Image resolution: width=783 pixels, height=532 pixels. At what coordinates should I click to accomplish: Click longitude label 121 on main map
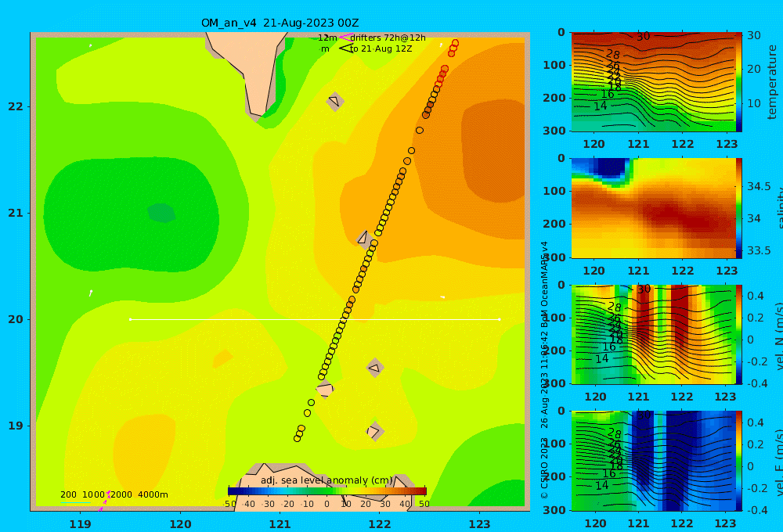[280, 524]
